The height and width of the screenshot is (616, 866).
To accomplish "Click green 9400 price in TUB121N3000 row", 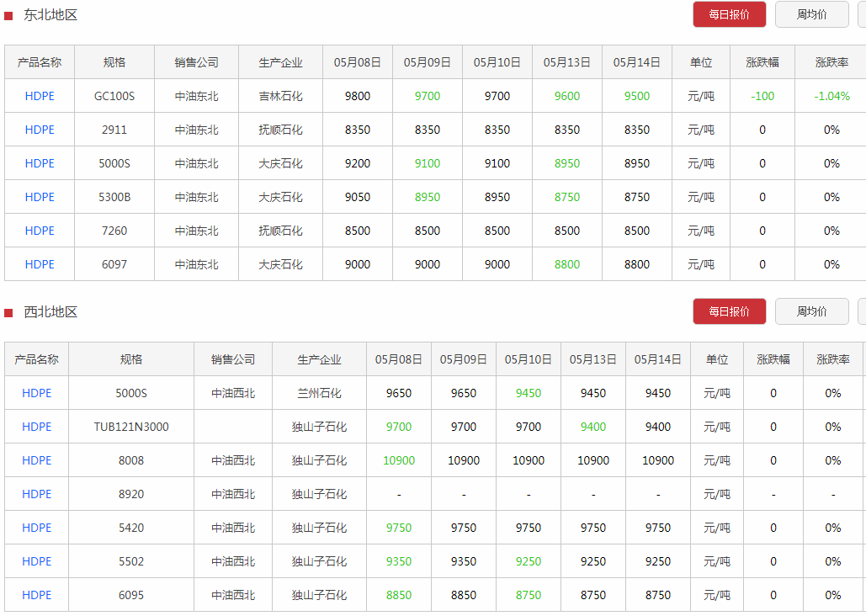I will (593, 427).
